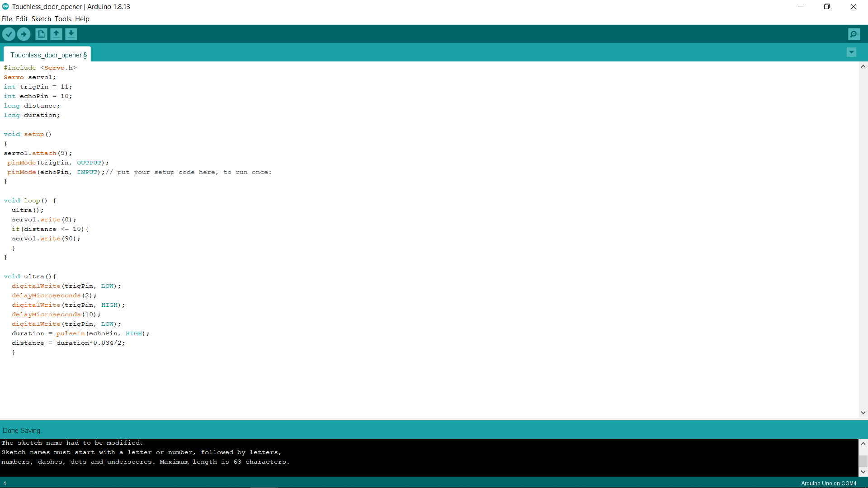This screenshot has width=868, height=488.
Task: Open the Help menu
Action: tap(82, 19)
